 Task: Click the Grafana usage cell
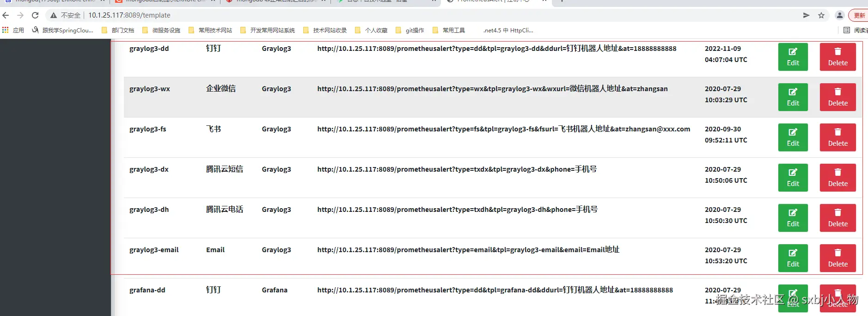click(x=275, y=290)
